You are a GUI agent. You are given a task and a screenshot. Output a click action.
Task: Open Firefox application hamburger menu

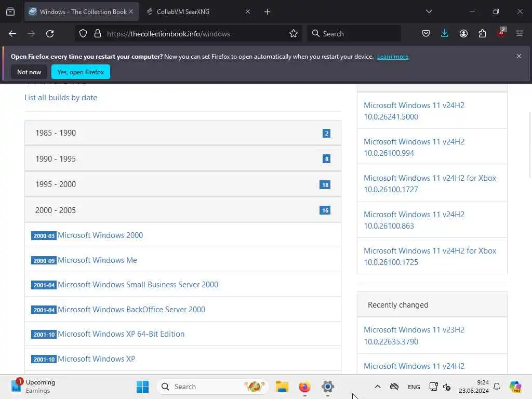pyautogui.click(x=520, y=34)
